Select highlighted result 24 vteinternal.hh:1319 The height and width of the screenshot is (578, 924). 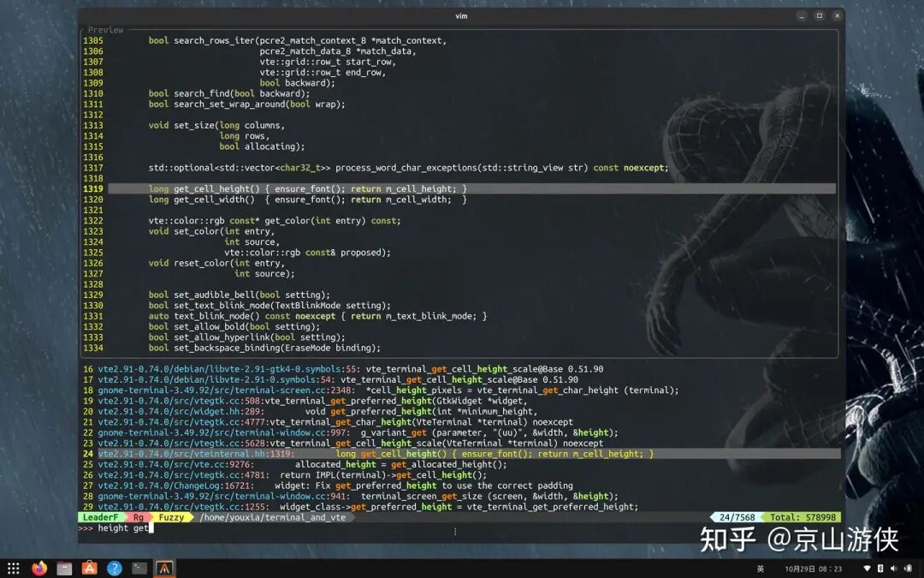[x=461, y=454]
